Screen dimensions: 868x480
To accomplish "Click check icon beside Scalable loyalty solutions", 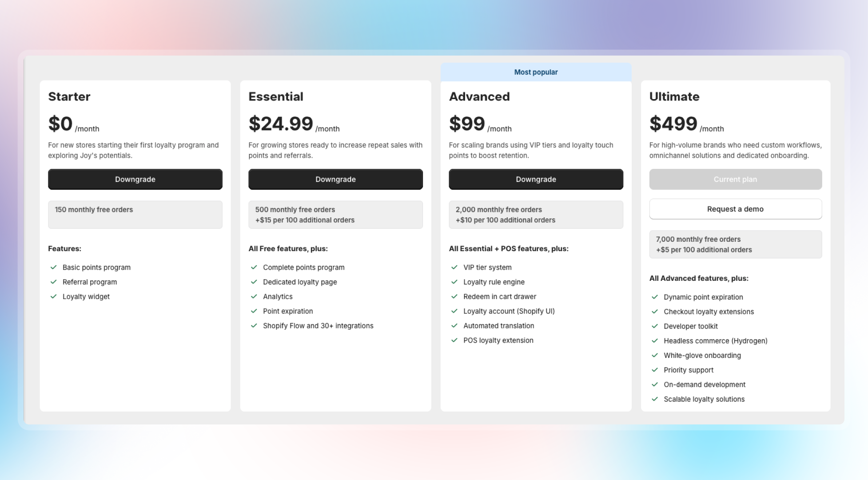I will 655,399.
